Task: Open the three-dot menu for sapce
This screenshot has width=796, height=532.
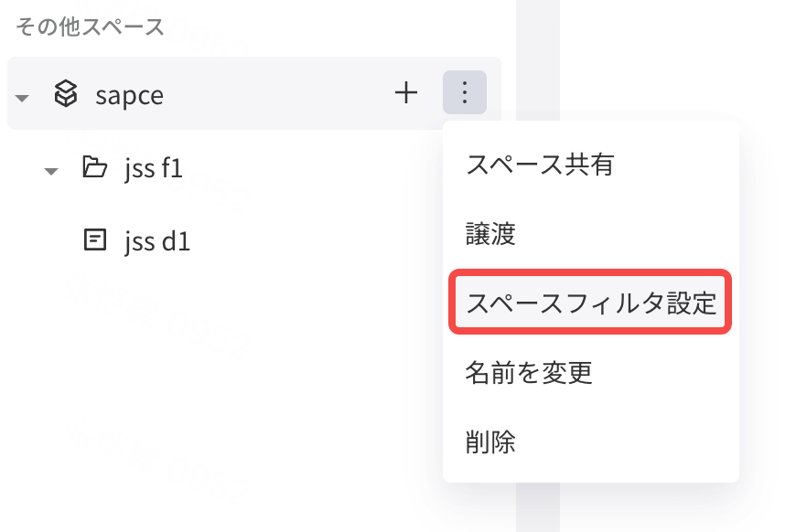Action: 465,92
